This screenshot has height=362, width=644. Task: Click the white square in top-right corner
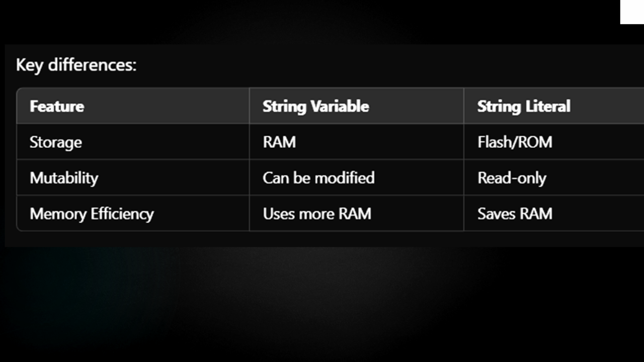(632, 12)
